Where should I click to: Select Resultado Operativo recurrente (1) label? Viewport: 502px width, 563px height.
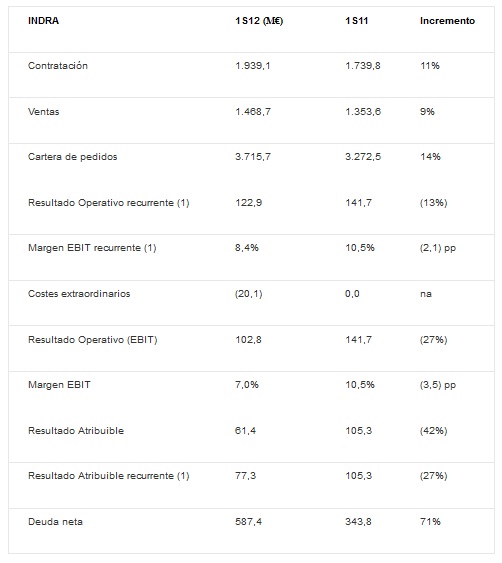tap(108, 203)
